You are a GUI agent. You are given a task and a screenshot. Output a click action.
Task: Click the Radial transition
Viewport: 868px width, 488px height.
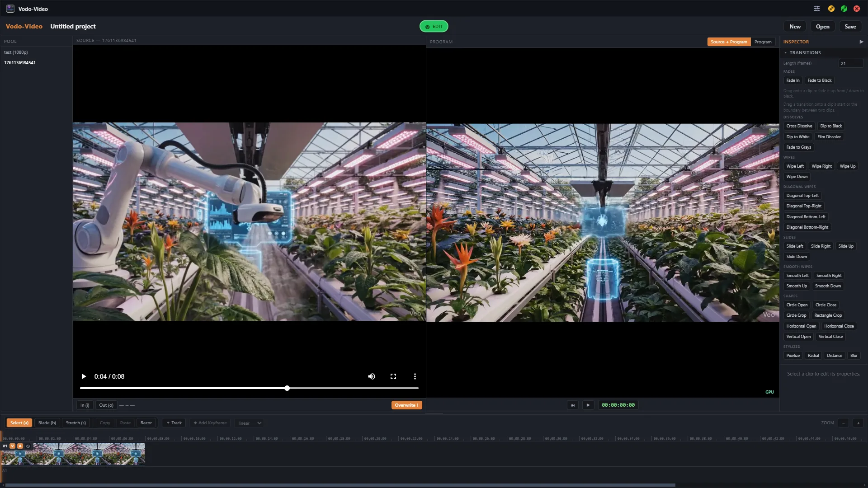pos(813,356)
